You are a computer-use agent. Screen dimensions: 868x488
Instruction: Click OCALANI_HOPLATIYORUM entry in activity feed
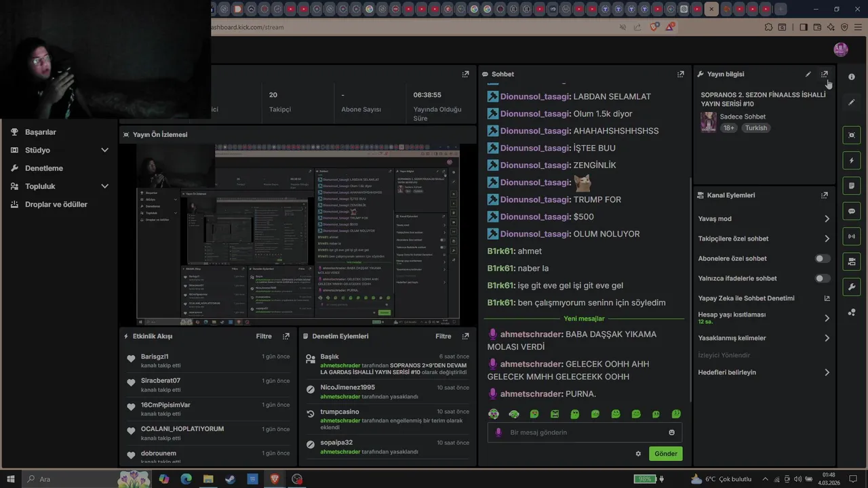(x=208, y=433)
